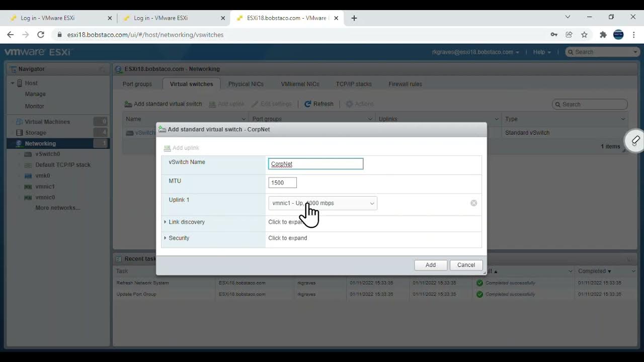Open the browser extensions puzzle icon
Screen dimensions: 644x362
click(603, 35)
